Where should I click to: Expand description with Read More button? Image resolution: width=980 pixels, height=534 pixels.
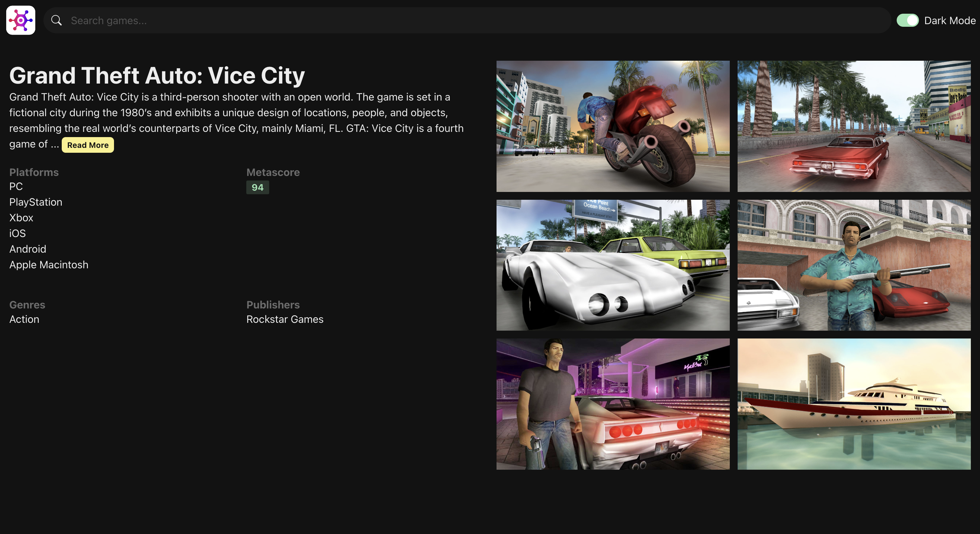click(x=88, y=145)
